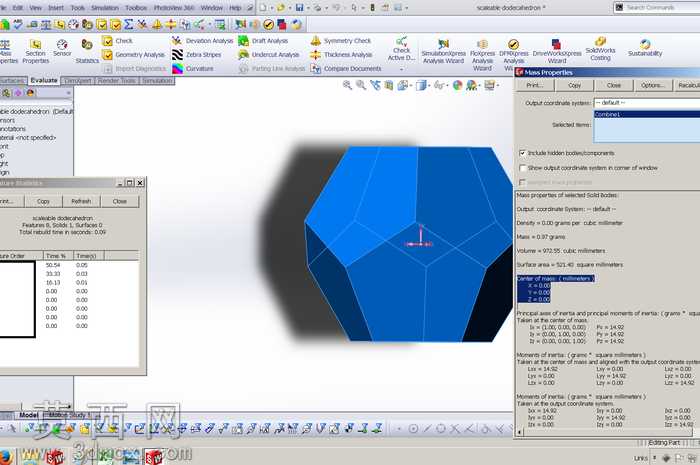Click the New document icon
Image resolution: width=700 pixels, height=465 pixels.
(x=263, y=8)
